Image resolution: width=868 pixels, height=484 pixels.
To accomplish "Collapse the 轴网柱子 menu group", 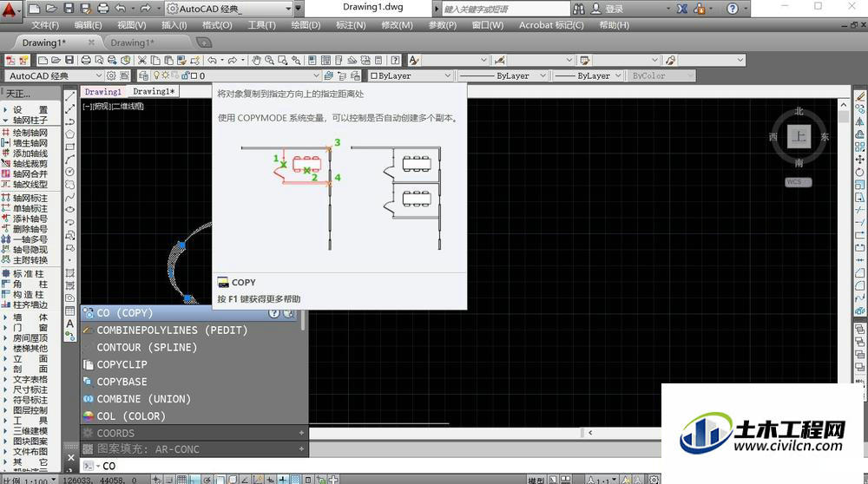I will [25, 120].
